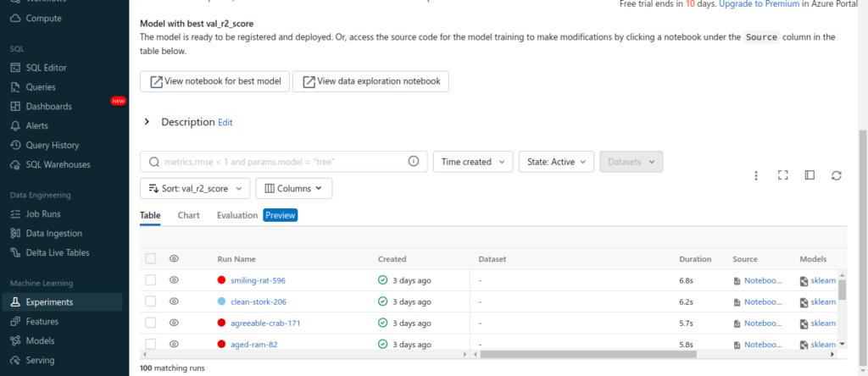Click the refresh runs icon

click(x=836, y=175)
